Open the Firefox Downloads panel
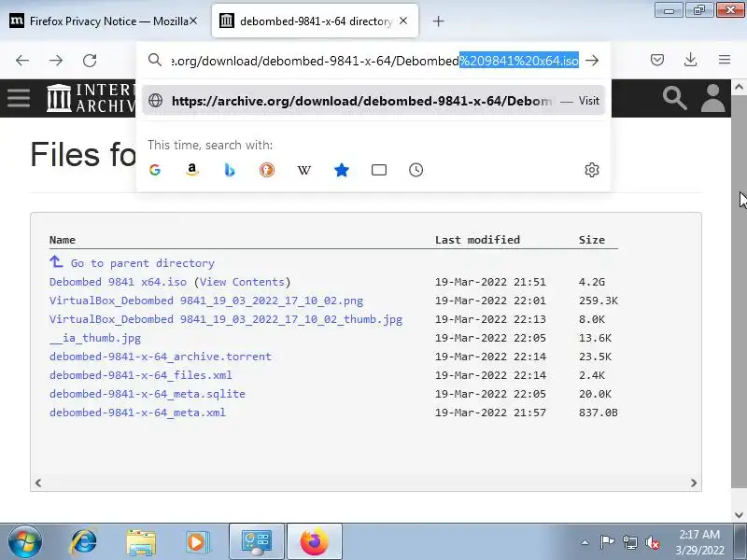747x560 pixels. [690, 60]
